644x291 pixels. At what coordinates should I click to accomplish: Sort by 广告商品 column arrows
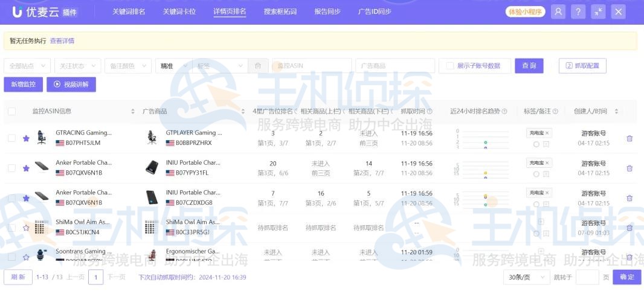tap(243, 111)
